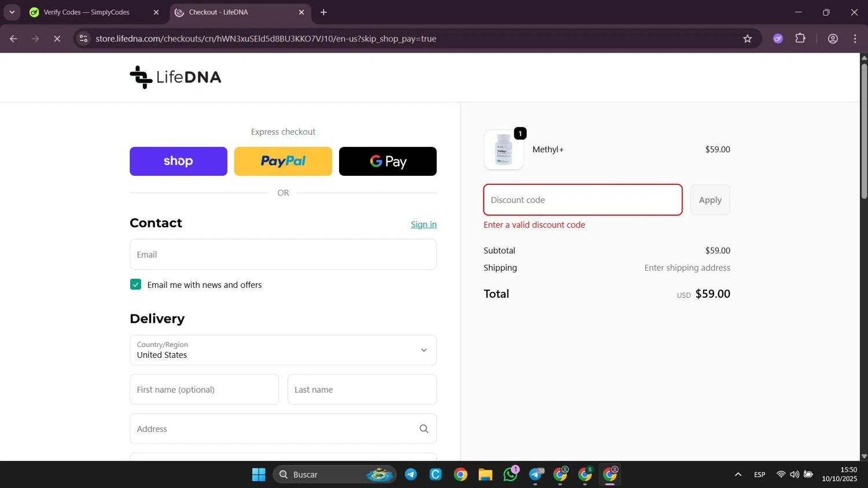868x488 pixels.
Task: Click the LifeDNA logo
Action: [175, 77]
